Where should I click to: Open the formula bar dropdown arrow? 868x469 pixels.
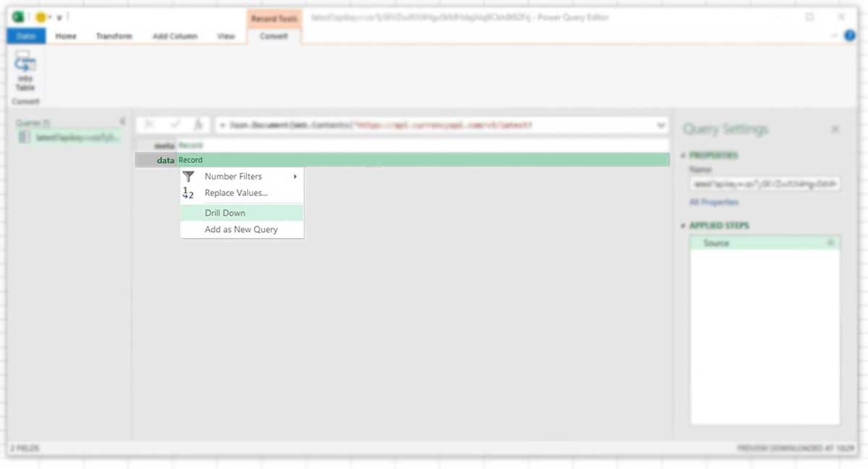[660, 124]
